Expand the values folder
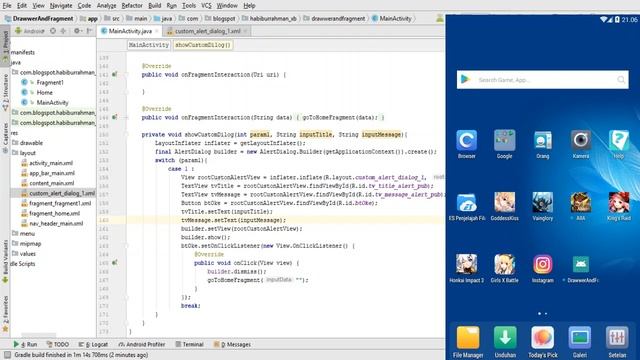Viewport: 640px width, 360px height. click(27, 254)
